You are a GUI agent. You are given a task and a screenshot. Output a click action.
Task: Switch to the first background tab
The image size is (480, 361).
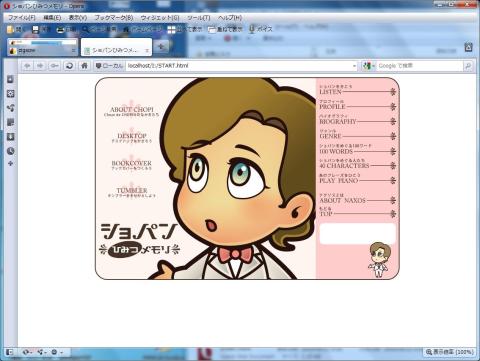coord(42,47)
